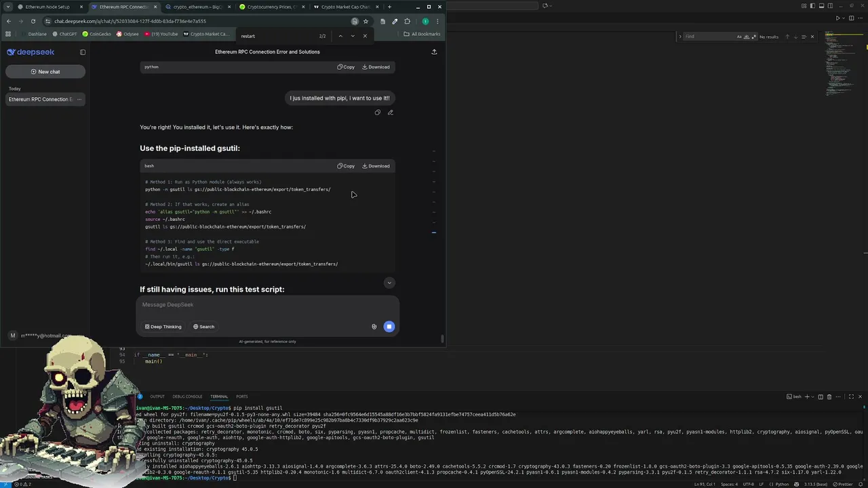The width and height of the screenshot is (868, 488).
Task: Open the run options dropdown in VS Code
Action: (x=844, y=18)
